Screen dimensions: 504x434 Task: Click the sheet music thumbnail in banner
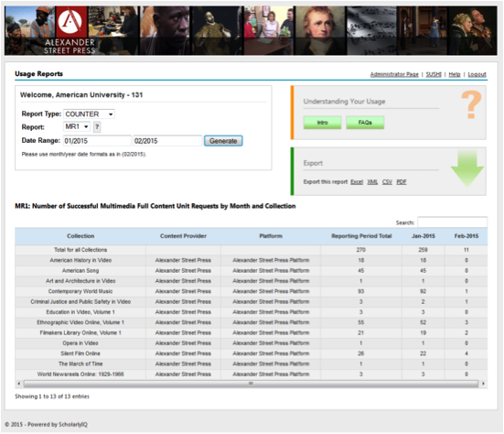(371, 30)
